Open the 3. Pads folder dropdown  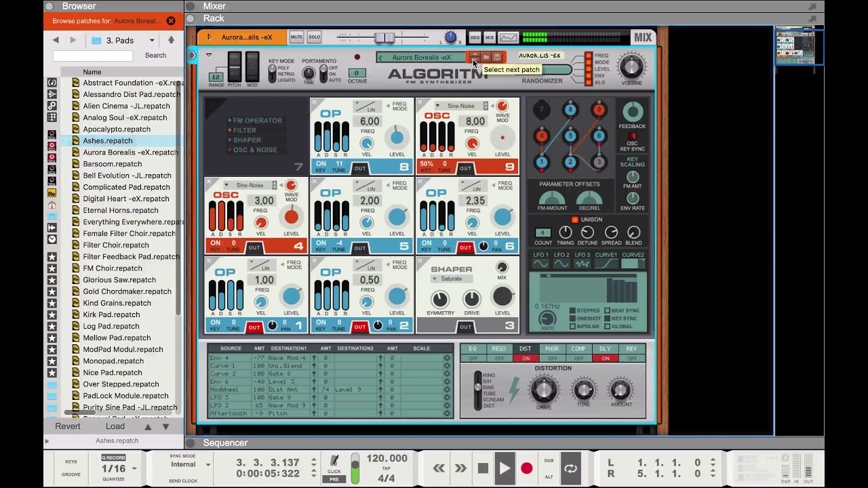coord(123,41)
